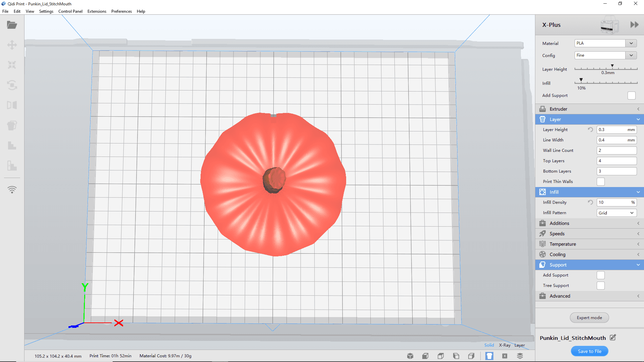Open the Extensions menu
This screenshot has height=362, width=644.
[96, 11]
